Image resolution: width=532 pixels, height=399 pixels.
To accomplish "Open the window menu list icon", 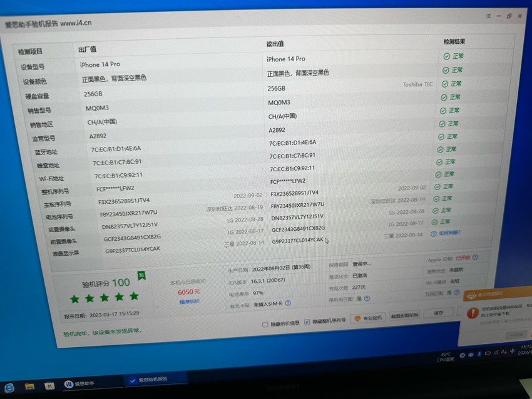I will 488,16.
